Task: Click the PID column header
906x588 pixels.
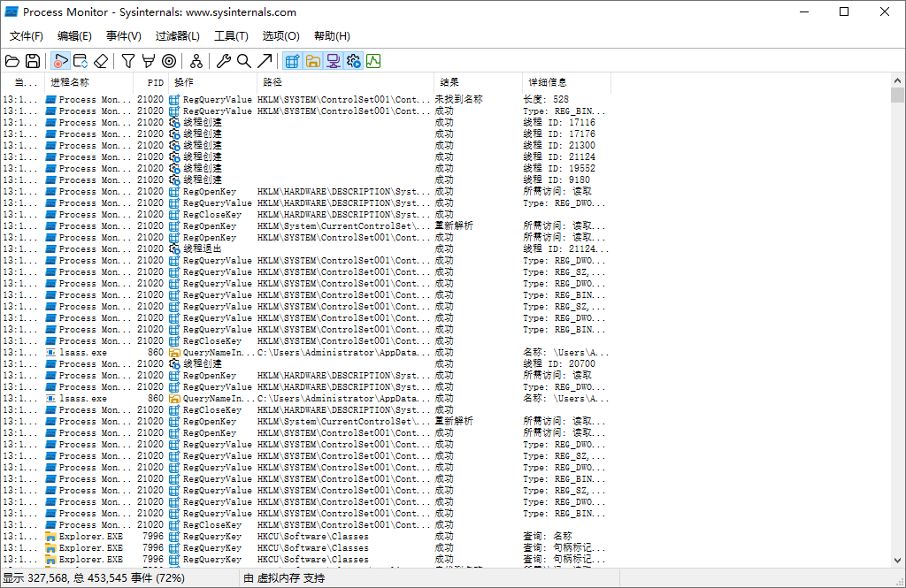Action: click(150, 82)
